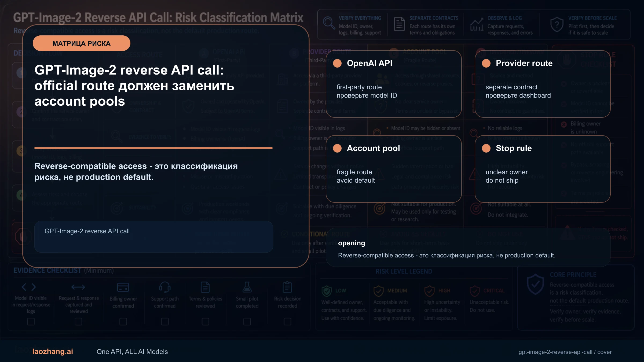Click the 'May be used only for testing' text
The image size is (644, 362).
(x=423, y=212)
